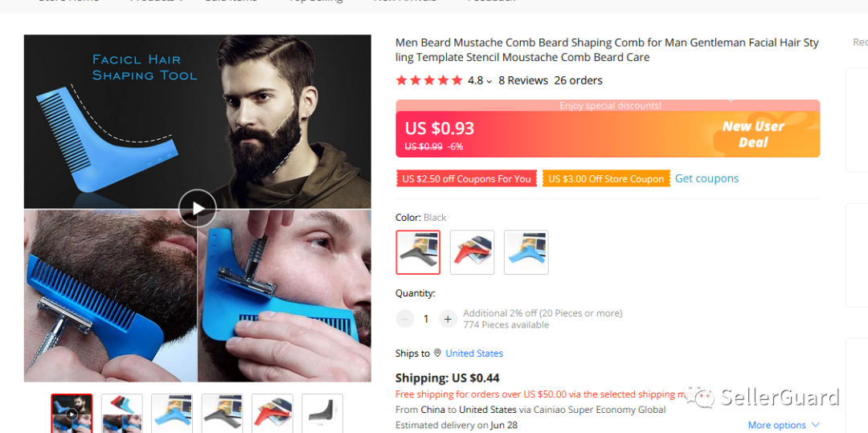Viewport: 868px width, 433px height.
Task: Select the second thumbnail with red and blue combs
Action: 122,414
